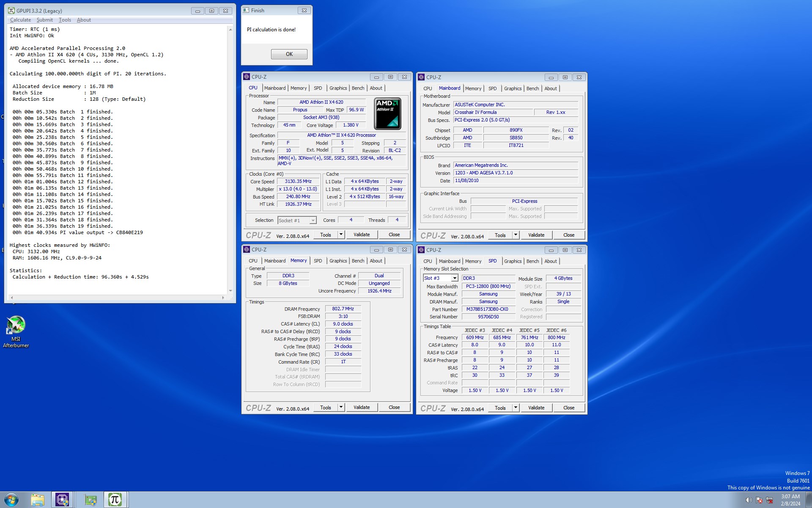Screen dimensions: 812x508
Task: Click the Max Bandwidth value PC3-12800 (800 MHz)
Action: pyautogui.click(x=488, y=286)
